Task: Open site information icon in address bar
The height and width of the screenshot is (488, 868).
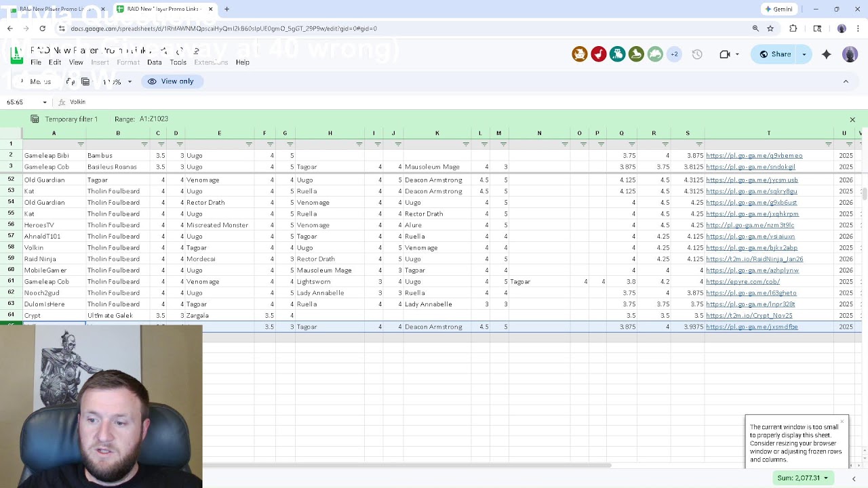Action: pyautogui.click(x=62, y=28)
